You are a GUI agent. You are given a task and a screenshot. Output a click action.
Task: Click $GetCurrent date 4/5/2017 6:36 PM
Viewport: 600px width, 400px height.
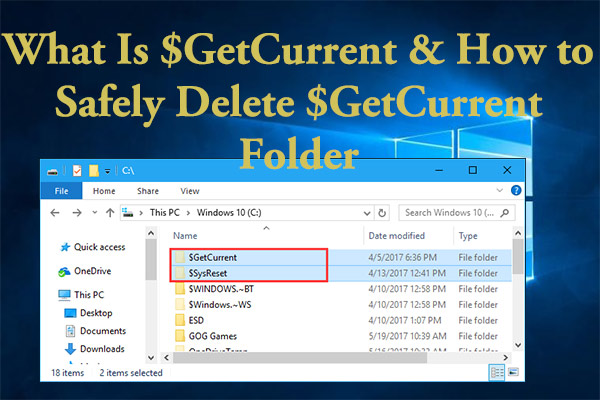[402, 258]
